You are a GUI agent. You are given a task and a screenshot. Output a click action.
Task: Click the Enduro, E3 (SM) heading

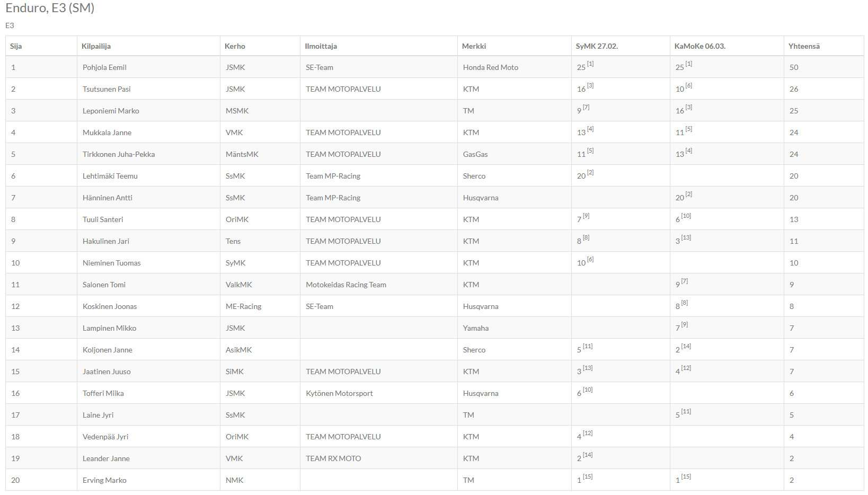(50, 8)
